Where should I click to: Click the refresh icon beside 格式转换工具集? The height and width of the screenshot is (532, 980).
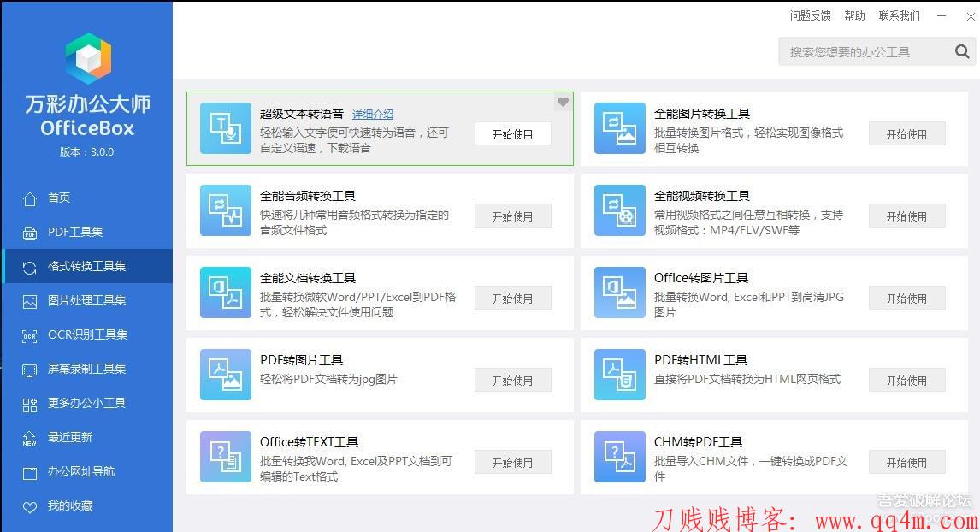pyautogui.click(x=29, y=268)
